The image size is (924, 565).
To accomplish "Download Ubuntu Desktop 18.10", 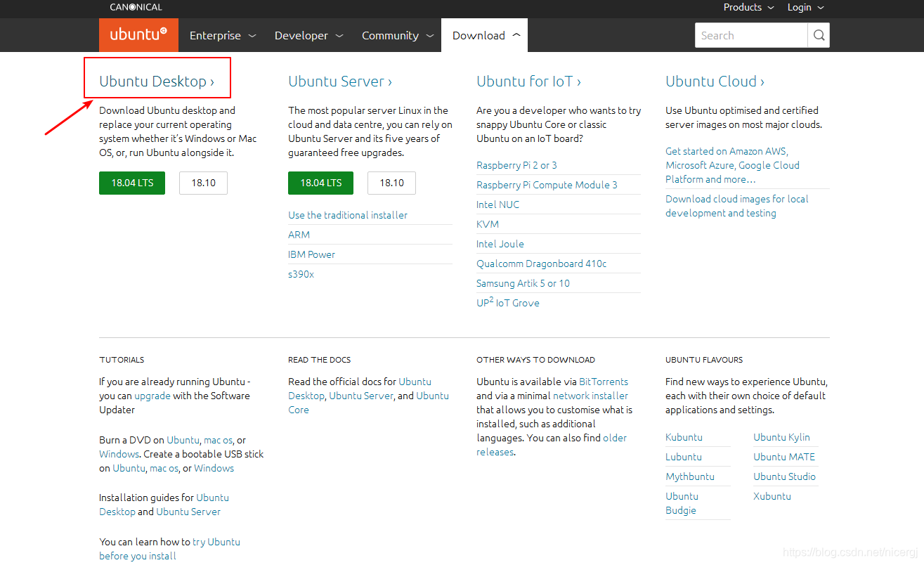I will [203, 183].
